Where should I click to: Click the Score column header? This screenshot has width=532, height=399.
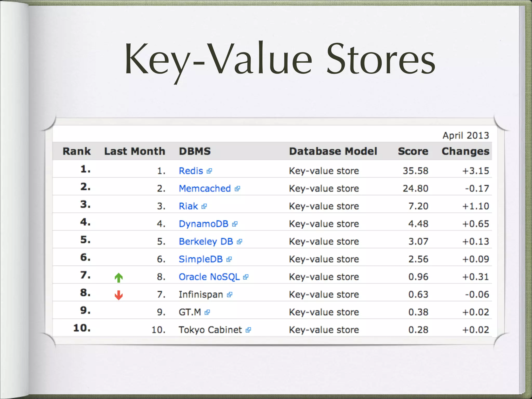413,151
